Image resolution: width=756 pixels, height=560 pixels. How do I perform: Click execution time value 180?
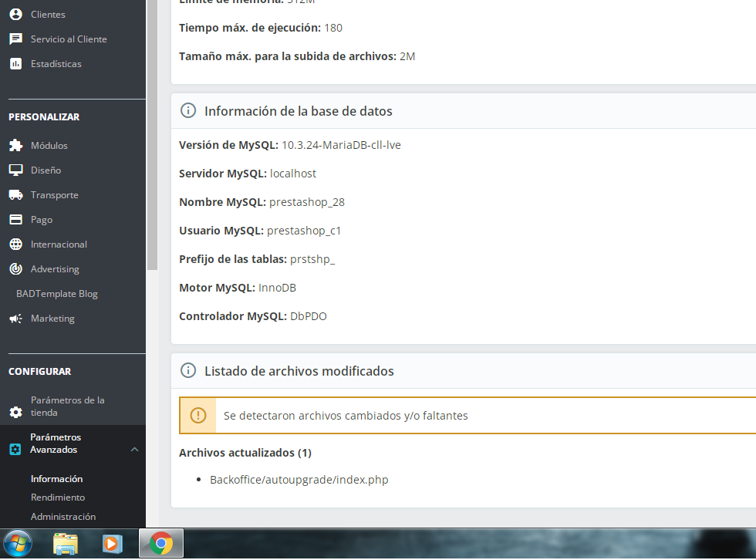333,28
